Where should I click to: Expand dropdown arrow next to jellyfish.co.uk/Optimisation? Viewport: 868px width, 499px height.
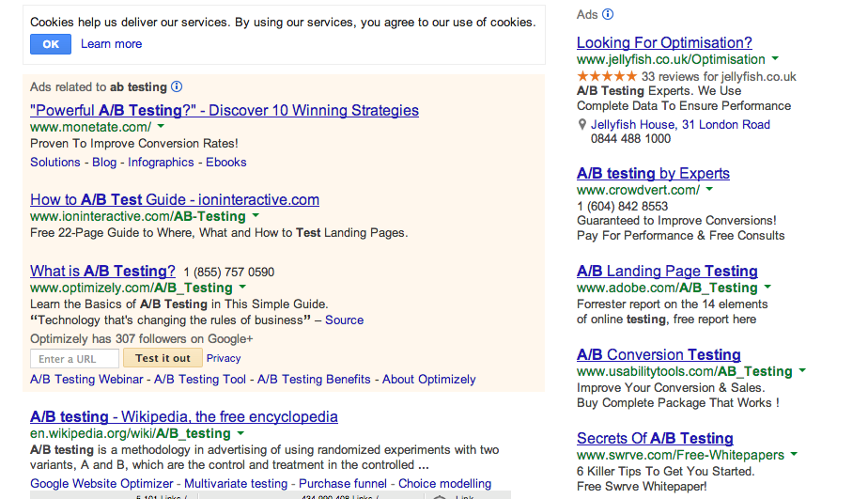pos(775,58)
